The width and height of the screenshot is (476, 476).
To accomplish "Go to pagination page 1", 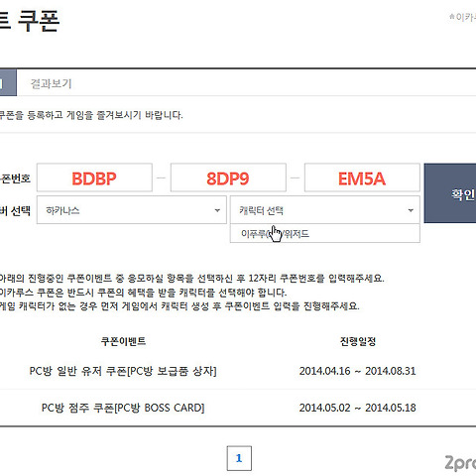I will (239, 458).
